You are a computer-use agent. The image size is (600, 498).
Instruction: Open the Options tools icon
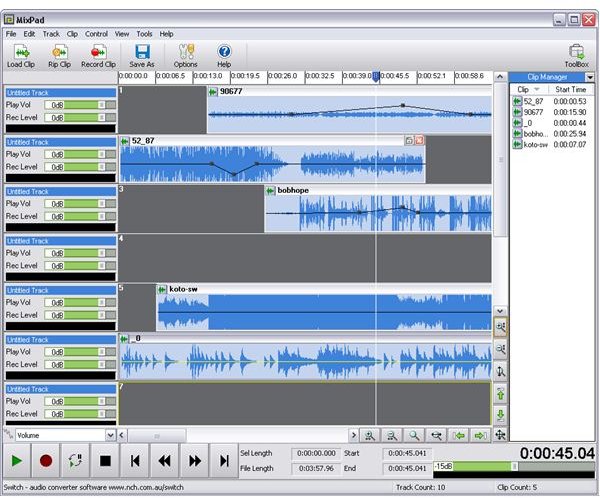[x=186, y=56]
